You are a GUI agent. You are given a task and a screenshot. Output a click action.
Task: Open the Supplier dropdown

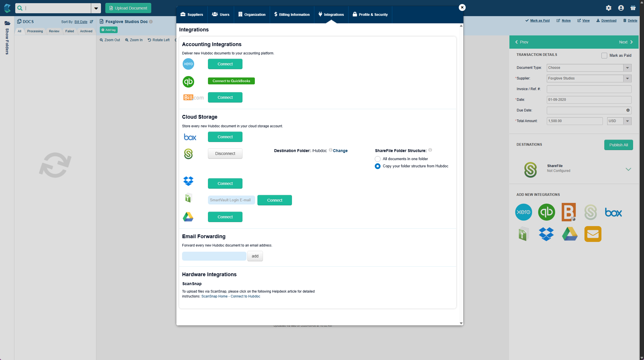click(627, 78)
